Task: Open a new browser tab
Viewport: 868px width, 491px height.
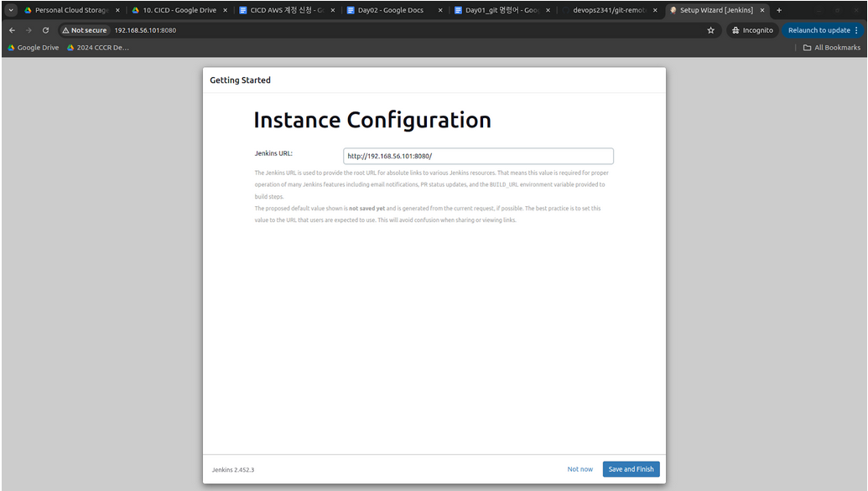Action: (779, 10)
